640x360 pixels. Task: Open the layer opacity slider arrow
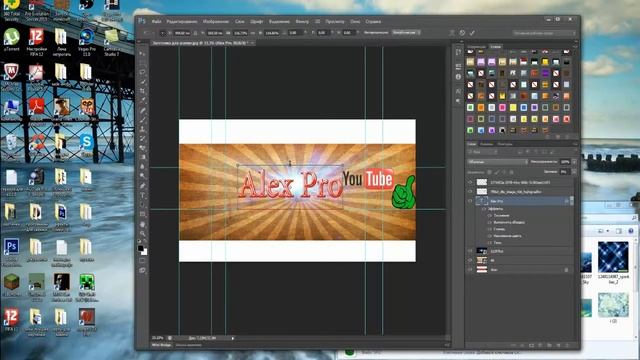click(574, 162)
